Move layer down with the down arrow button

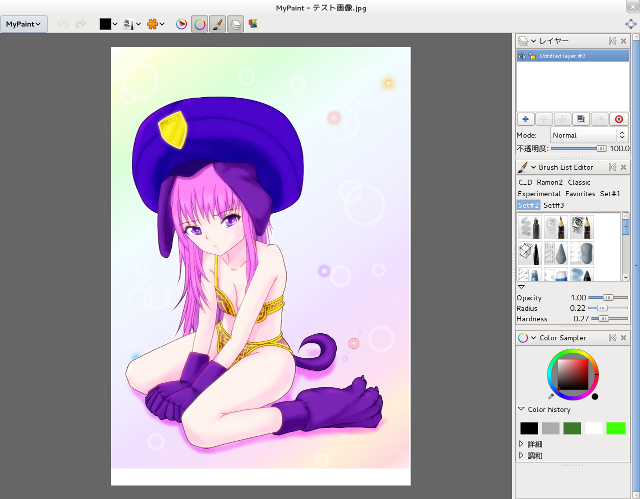click(562, 119)
